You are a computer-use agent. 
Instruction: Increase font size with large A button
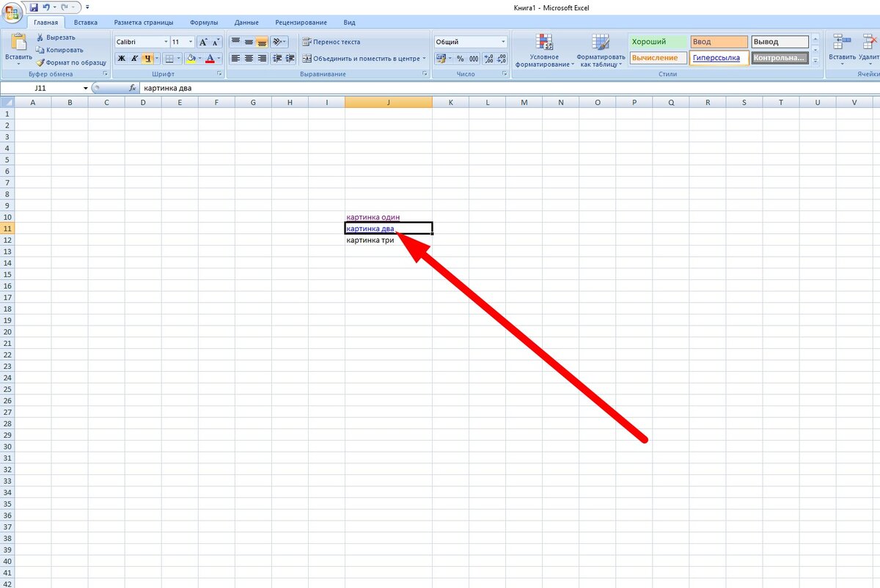pos(203,43)
